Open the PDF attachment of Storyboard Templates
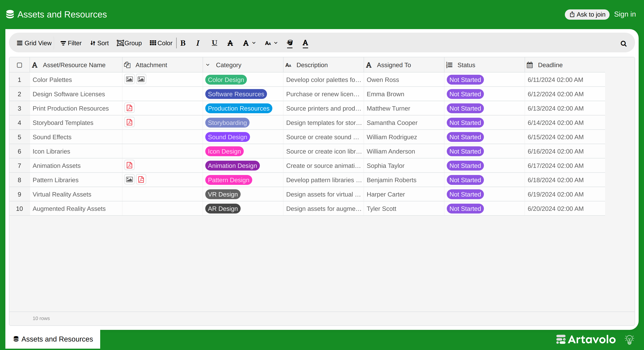Image resolution: width=644 pixels, height=350 pixels. click(x=129, y=122)
